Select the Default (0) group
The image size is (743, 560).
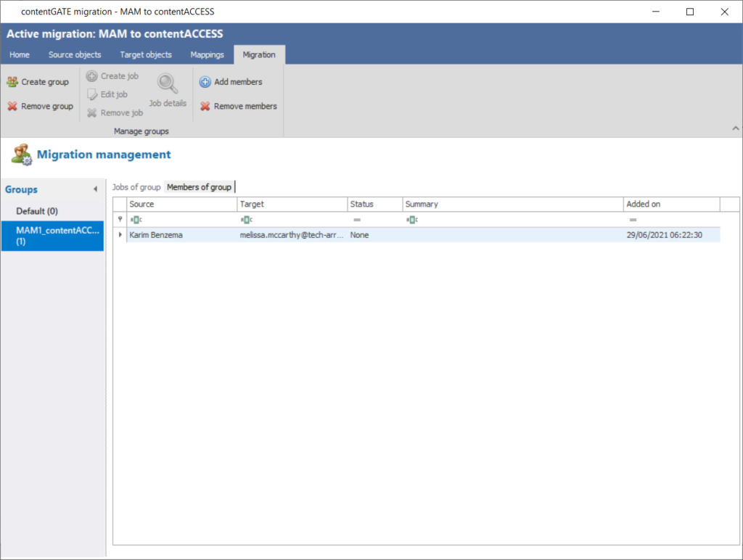pos(37,211)
